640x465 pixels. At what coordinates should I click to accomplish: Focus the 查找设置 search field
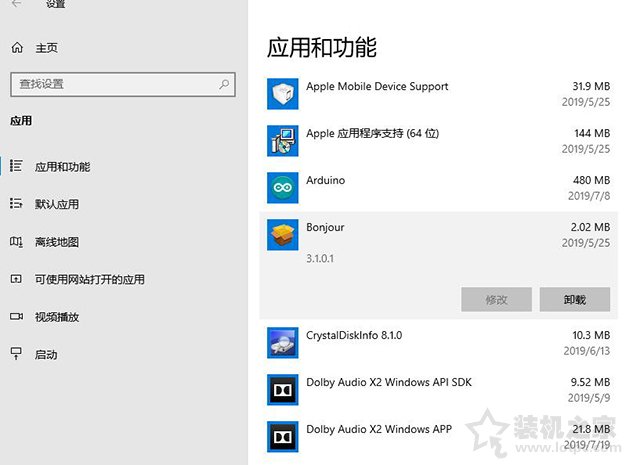coord(123,85)
